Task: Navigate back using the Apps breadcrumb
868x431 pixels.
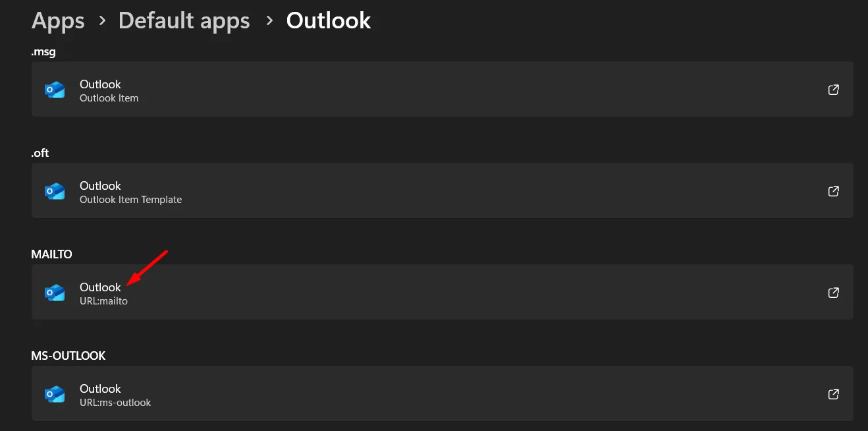Action: pos(57,20)
